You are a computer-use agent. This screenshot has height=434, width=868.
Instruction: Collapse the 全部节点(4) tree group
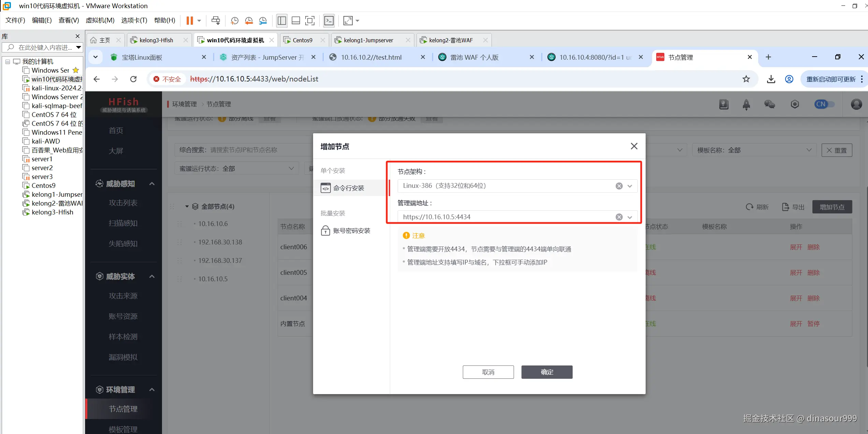tap(187, 207)
